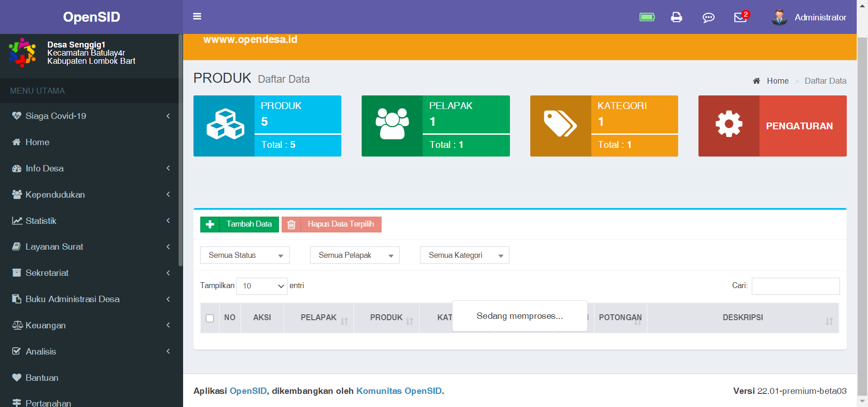Click the home icon in breadcrumb
Screen dimensions: 868x407
tap(756, 81)
